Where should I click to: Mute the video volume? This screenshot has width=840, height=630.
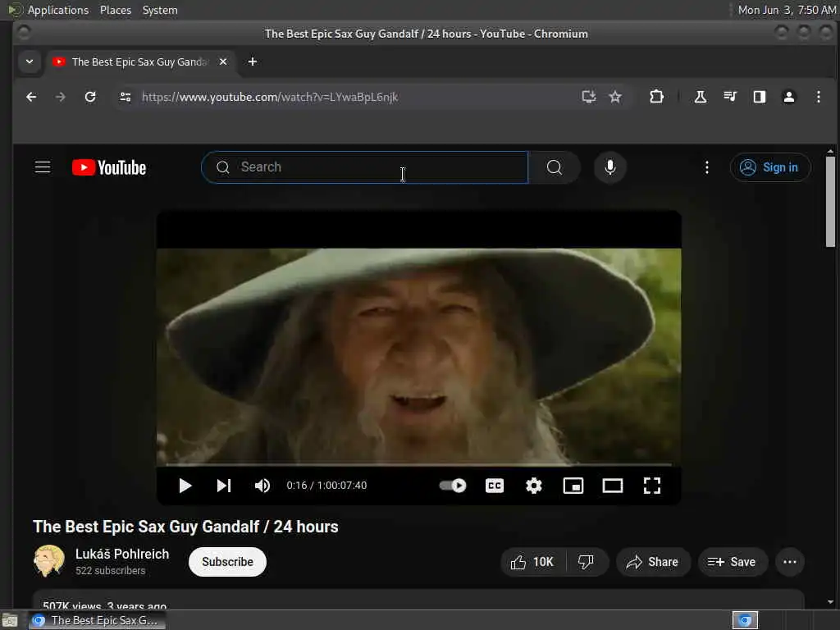[262, 486]
